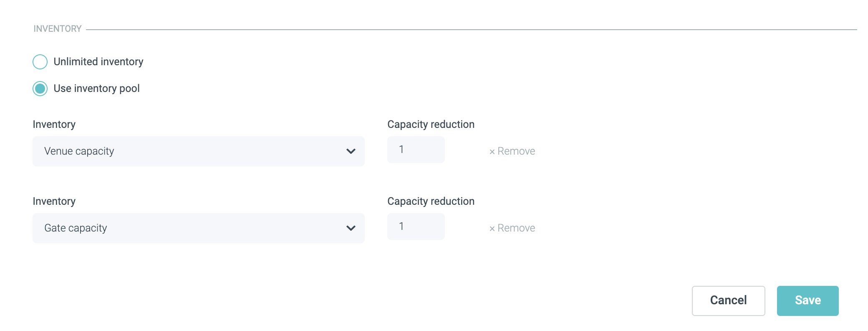Click the 'Use inventory pool' label text
This screenshot has width=868, height=331.
pos(97,89)
